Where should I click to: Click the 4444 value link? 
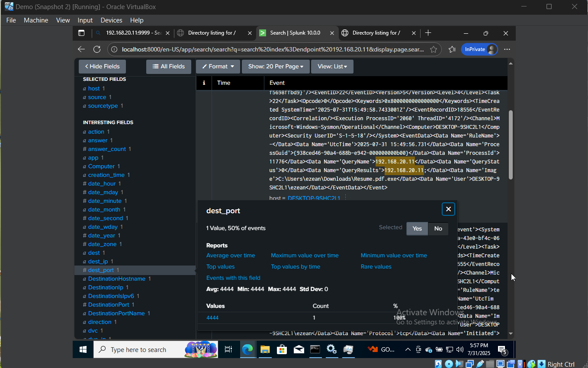click(212, 317)
